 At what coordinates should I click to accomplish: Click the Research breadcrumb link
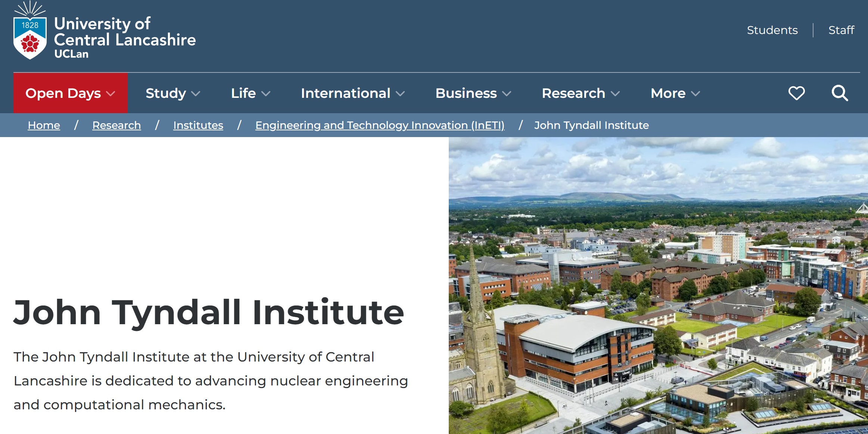point(116,125)
